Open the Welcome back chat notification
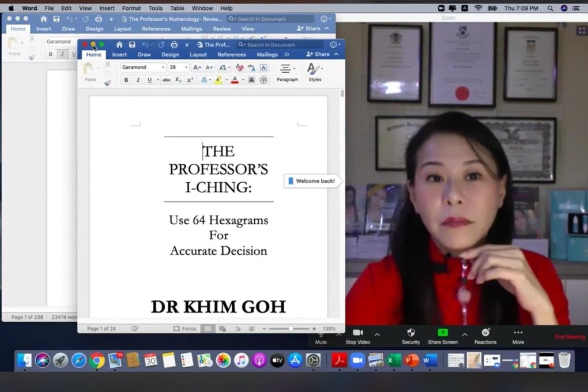This screenshot has height=392, width=588. pyautogui.click(x=312, y=180)
